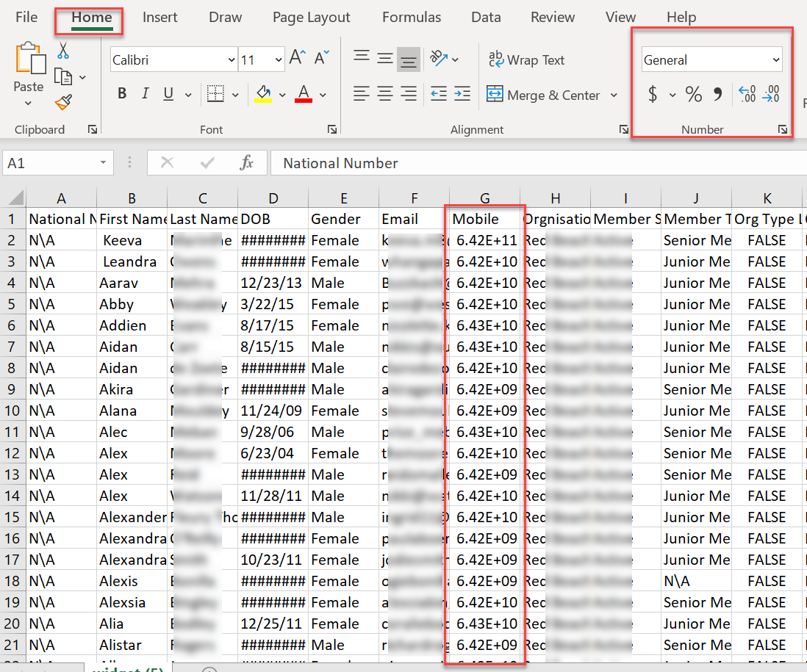Click the Percent Style icon

693,94
